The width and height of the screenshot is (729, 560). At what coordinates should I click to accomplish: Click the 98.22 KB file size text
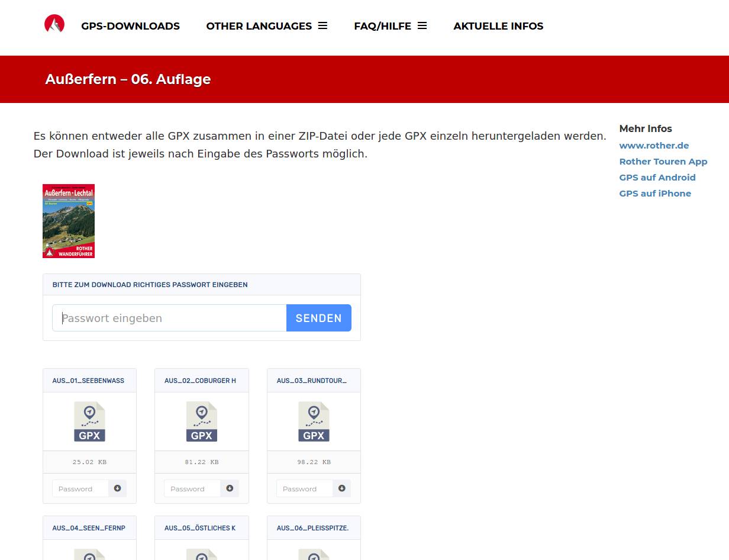[x=314, y=462]
